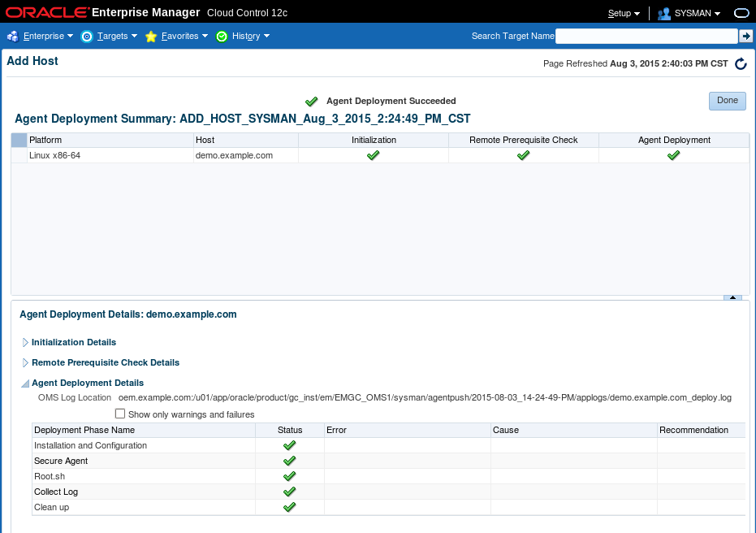Click the Agent Deployment Succeeded checkmark icon
This screenshot has height=533, width=756.
pos(312,102)
